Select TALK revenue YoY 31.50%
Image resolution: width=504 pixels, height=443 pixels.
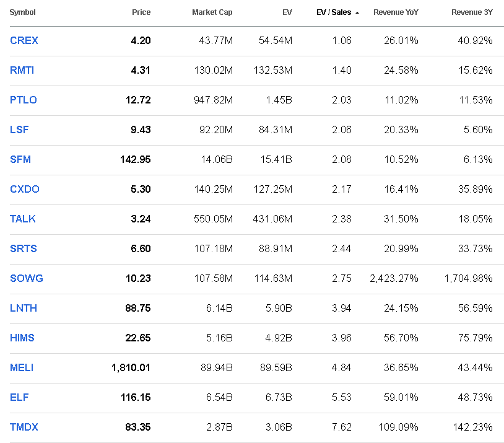pyautogui.click(x=401, y=219)
